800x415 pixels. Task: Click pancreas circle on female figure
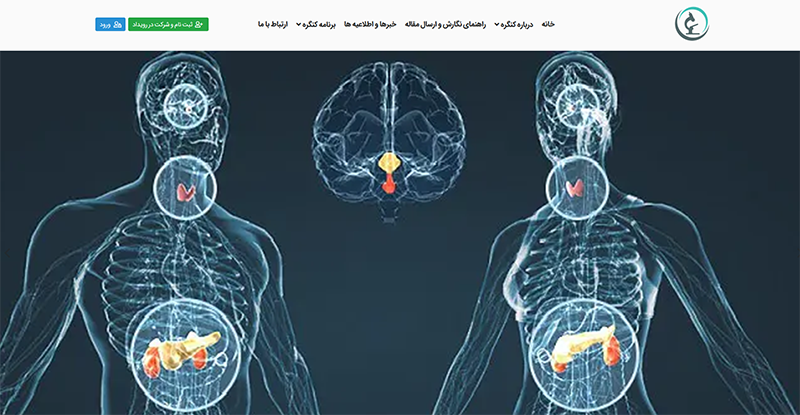point(584,356)
